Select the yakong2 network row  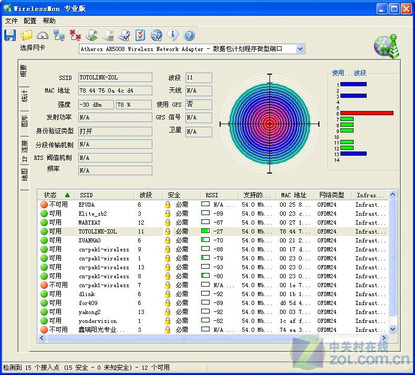[x=213, y=312]
